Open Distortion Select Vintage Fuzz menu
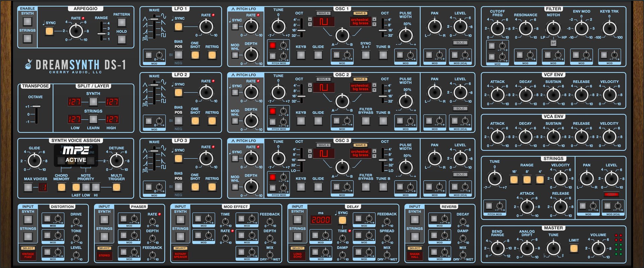 coord(28,255)
